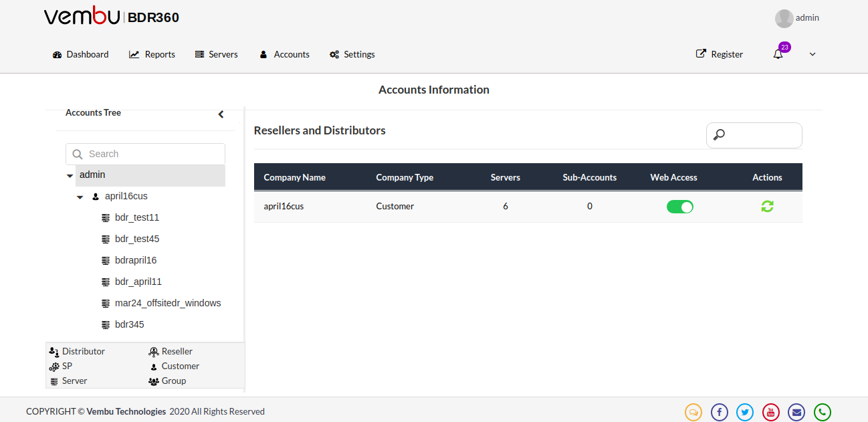Collapse the april16cus tree node
The width and height of the screenshot is (868, 422).
[80, 197]
